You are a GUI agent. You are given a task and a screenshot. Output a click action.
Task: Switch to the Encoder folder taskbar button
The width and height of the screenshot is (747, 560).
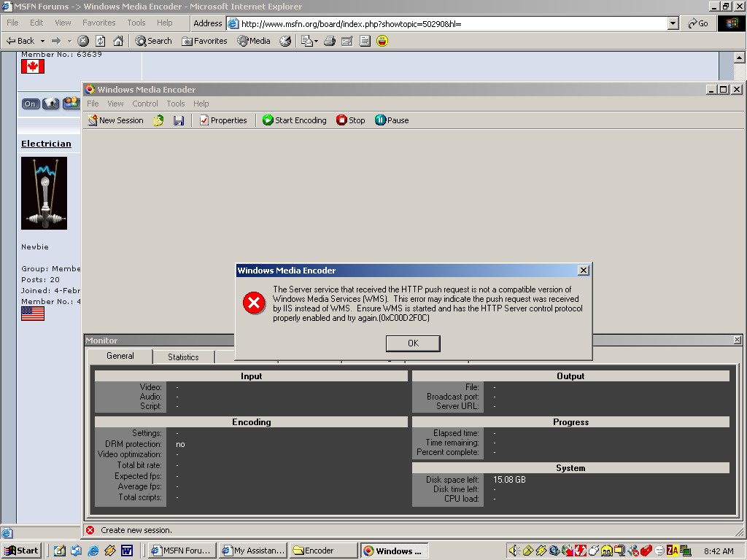324,551
